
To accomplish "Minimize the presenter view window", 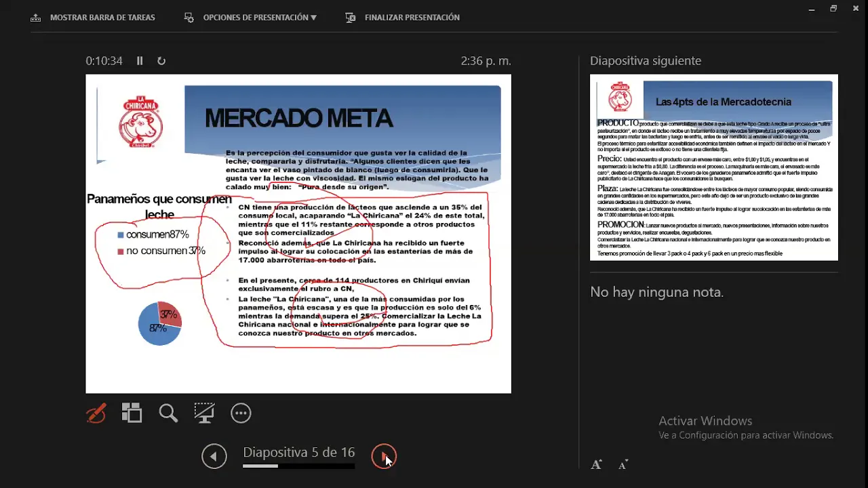I will 812,9.
